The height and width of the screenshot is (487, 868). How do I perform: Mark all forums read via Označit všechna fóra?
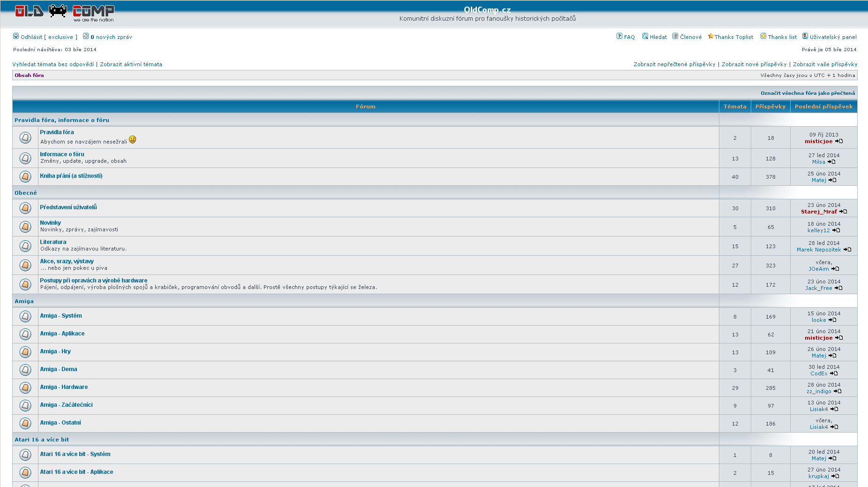click(x=808, y=93)
